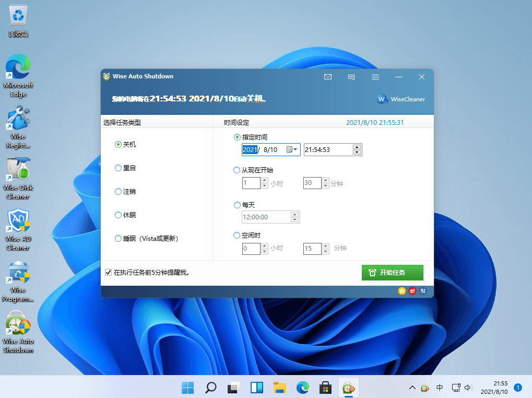Open the hamburger menu in title bar

click(x=375, y=77)
